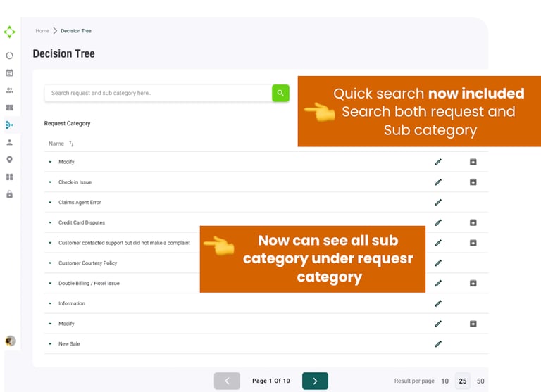This screenshot has height=392, width=541.
Task: Archive the first Modify category
Action: [x=473, y=162]
